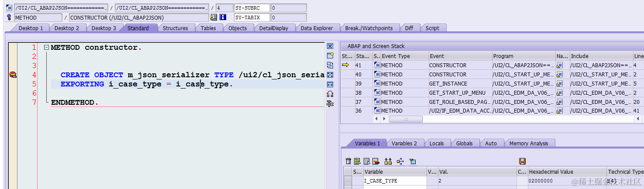Open the Tables tab
The height and width of the screenshot is (189, 644).
208,28
